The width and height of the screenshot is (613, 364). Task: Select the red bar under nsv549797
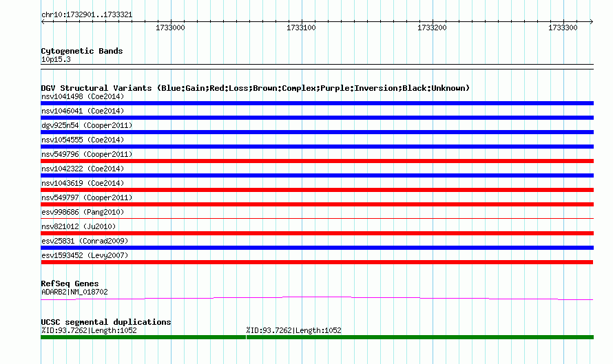317,204
